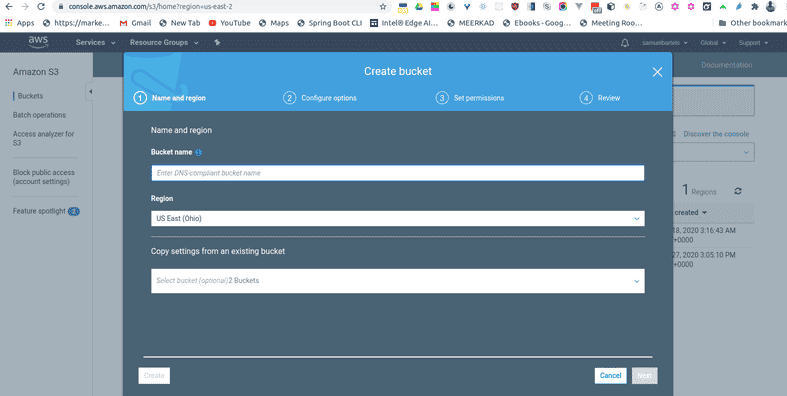Open the Gmail bookmark
The image size is (787, 396).
[135, 23]
